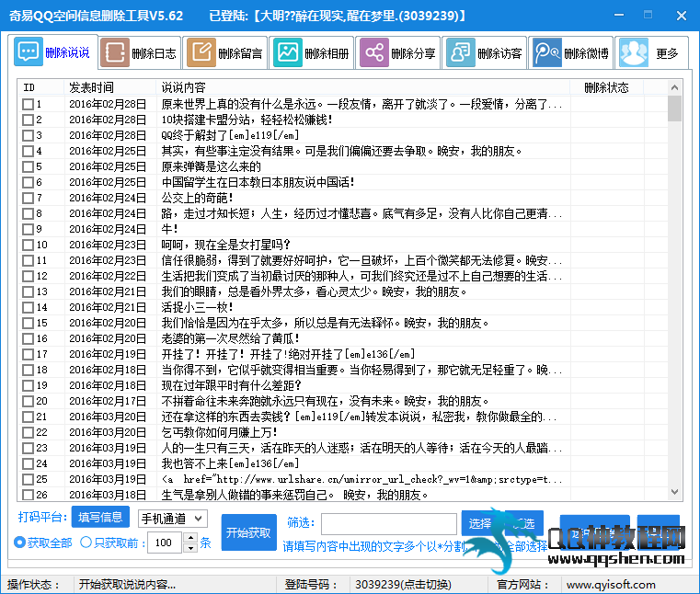Click the 删除微博 search icon

pyautogui.click(x=547, y=53)
